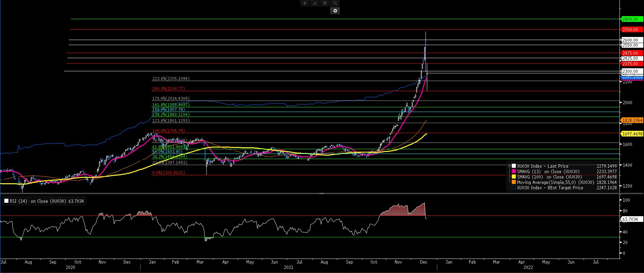Click the 176.4%(2014.4308) Fibonacci label
Viewport: 644px width, 273px height.
171,99
